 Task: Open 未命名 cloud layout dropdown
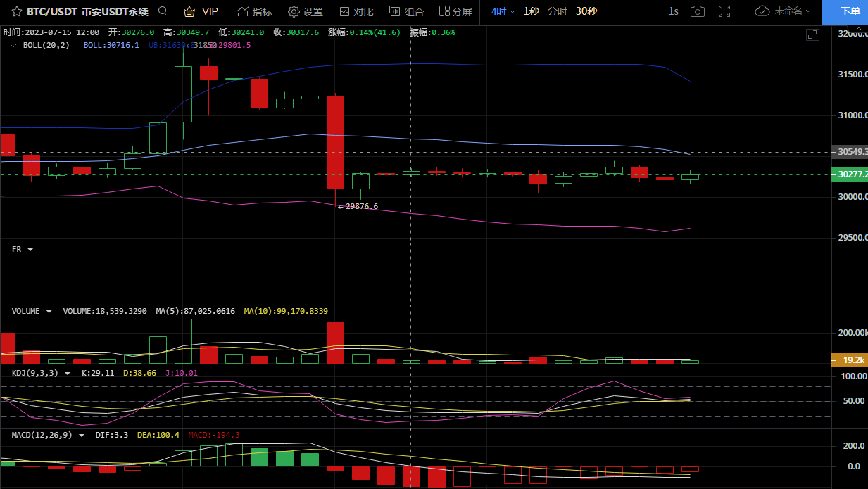coord(783,11)
